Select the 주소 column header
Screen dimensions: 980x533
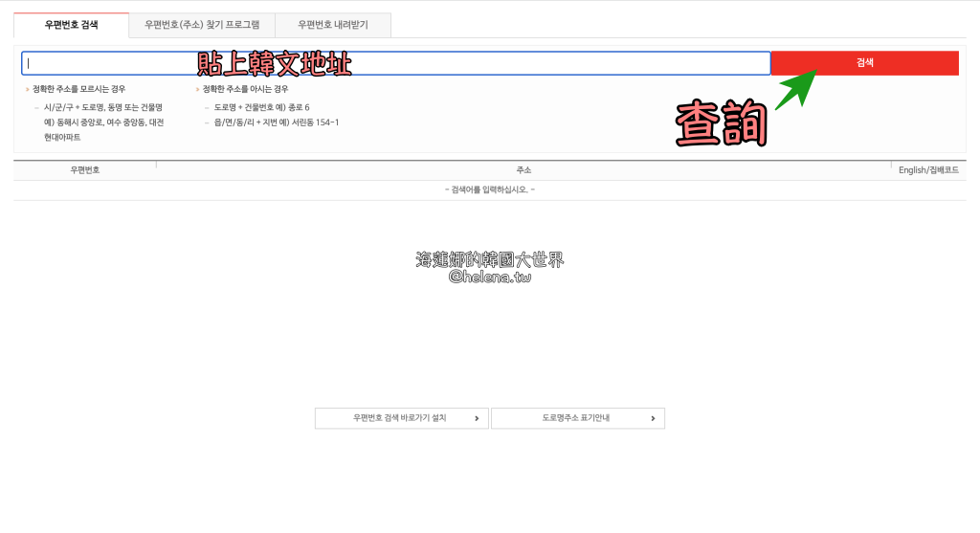pyautogui.click(x=523, y=170)
